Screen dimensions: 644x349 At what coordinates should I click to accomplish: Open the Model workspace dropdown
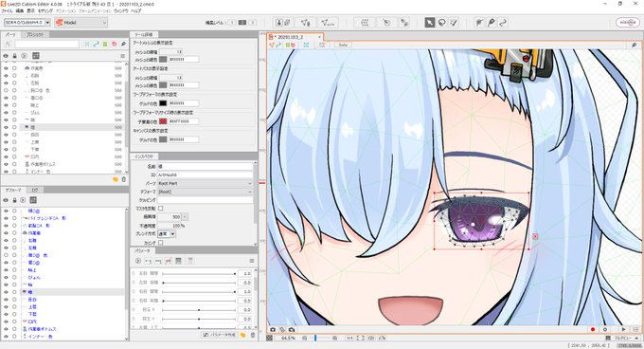point(80,23)
